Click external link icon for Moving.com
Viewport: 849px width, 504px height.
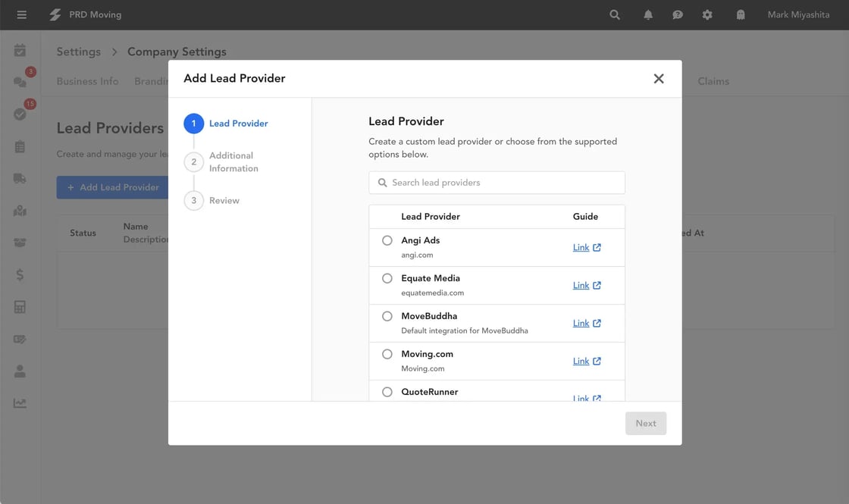597,361
